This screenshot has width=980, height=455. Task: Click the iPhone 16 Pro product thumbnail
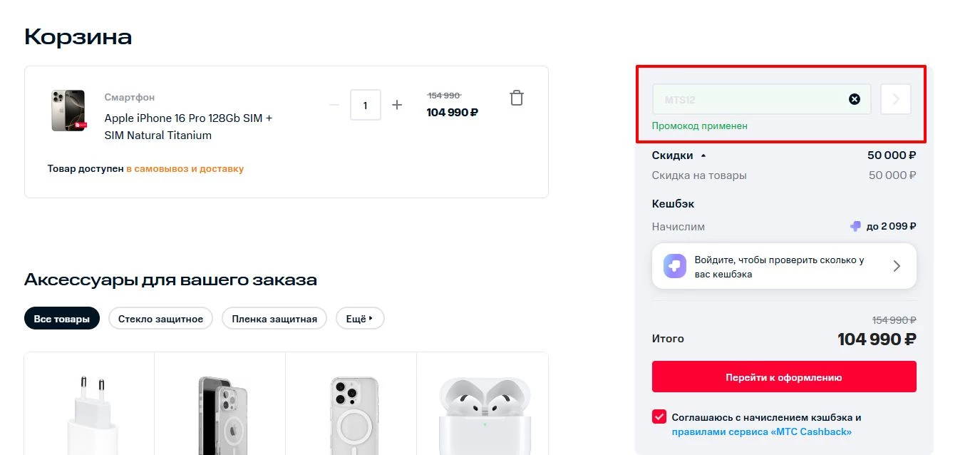pos(68,111)
